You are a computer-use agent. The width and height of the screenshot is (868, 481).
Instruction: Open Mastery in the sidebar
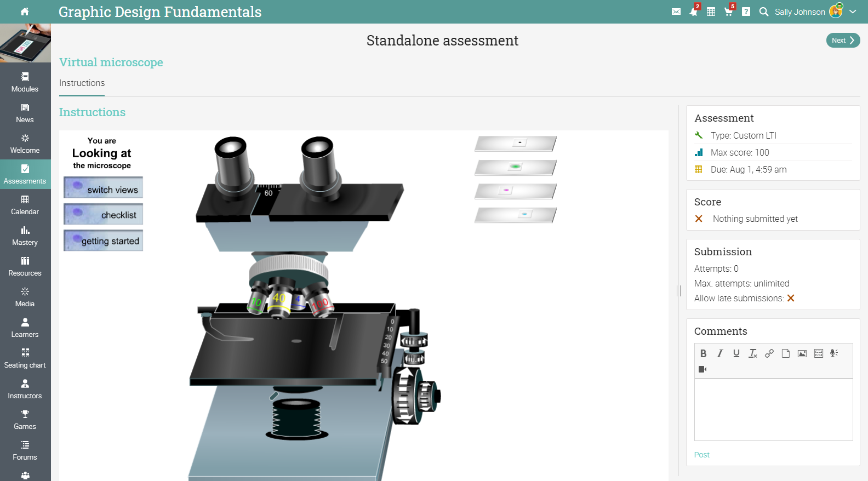coord(25,236)
